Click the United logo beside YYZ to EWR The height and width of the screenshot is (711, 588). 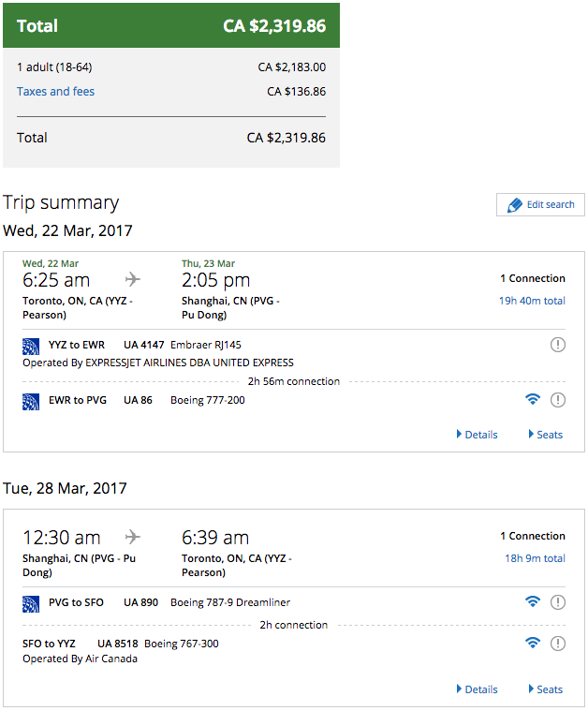[x=31, y=345]
